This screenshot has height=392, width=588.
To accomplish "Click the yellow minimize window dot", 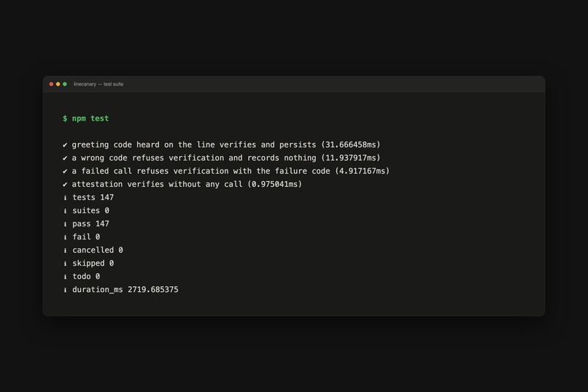I will (x=58, y=84).
